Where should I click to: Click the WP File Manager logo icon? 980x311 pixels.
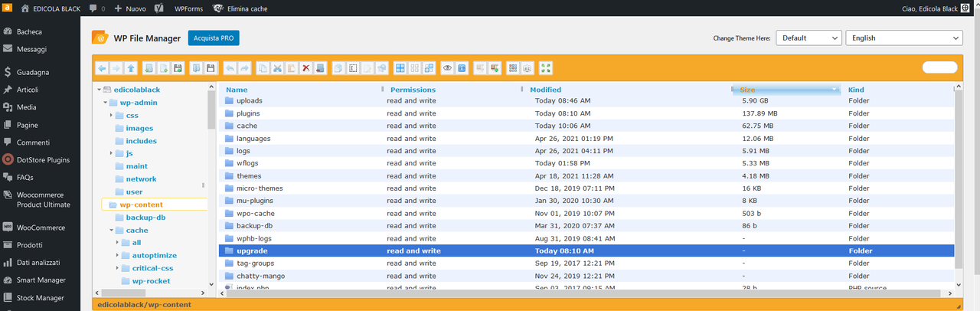tap(100, 38)
